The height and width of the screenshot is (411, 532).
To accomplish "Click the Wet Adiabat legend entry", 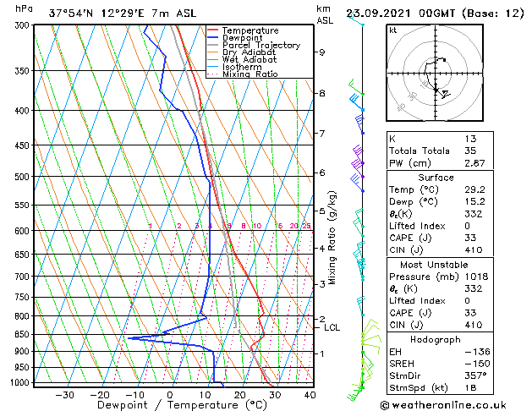I will tap(250, 59).
